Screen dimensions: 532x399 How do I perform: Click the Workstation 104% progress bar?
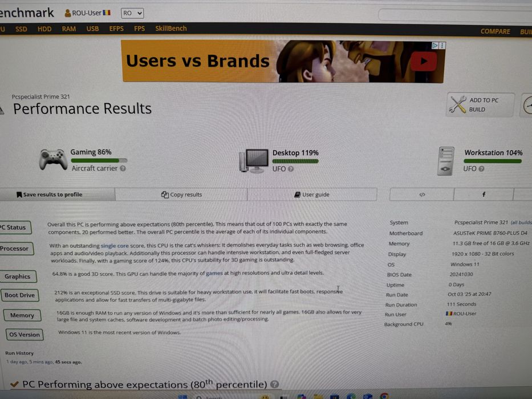493,161
